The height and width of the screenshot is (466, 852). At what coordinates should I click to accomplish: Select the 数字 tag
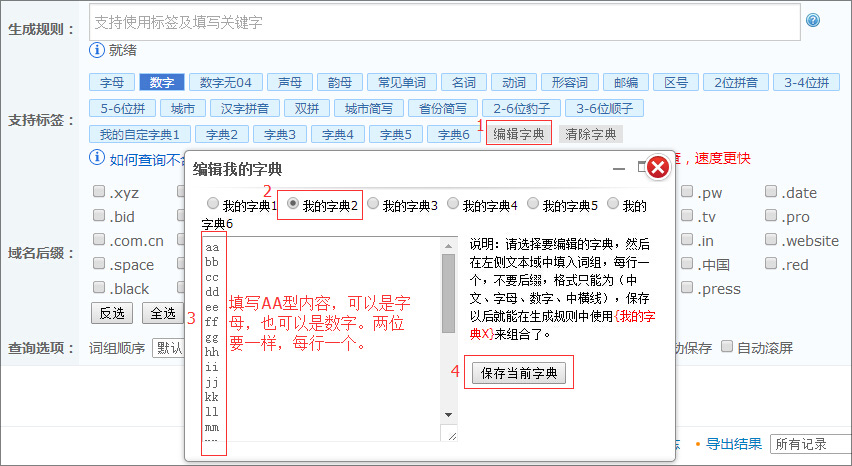(x=162, y=82)
